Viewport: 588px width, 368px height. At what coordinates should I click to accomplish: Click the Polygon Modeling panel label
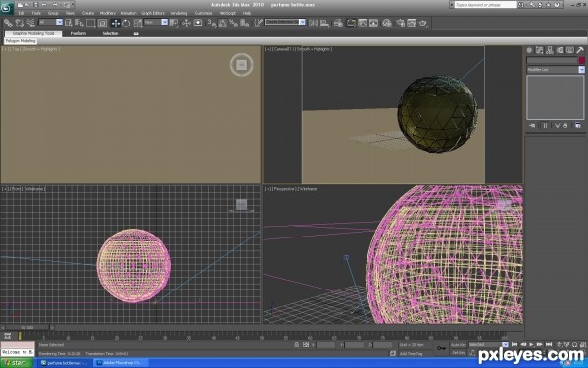[x=21, y=41]
